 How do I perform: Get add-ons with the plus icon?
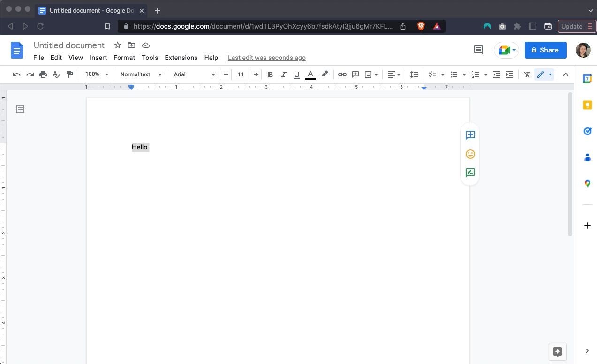coord(587,225)
